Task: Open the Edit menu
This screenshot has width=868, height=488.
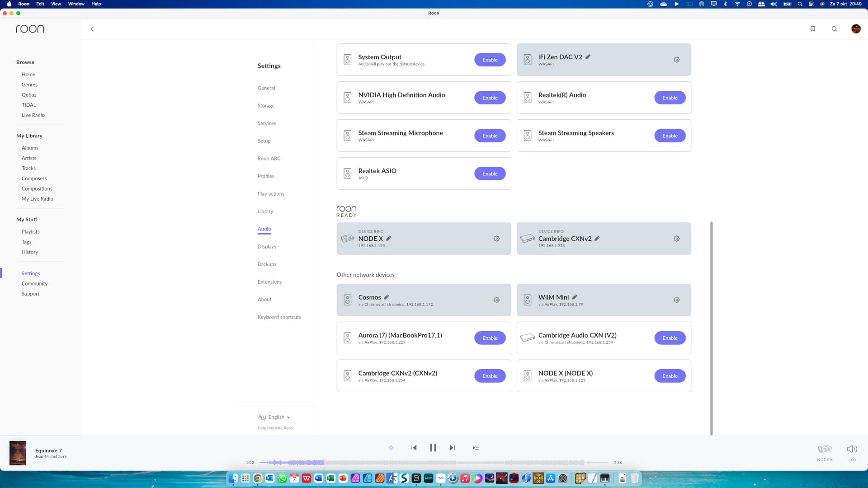Action: tap(40, 4)
